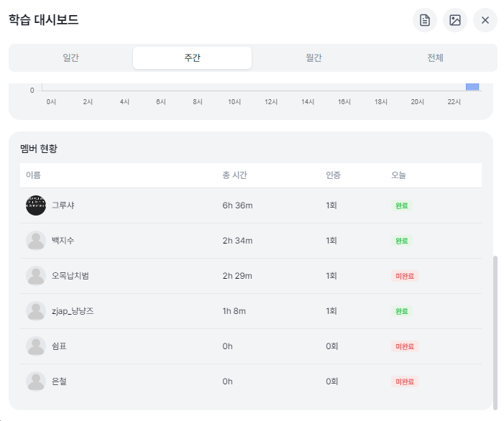Close the 학습 대시보드 panel
This screenshot has height=421, width=504.
(485, 20)
